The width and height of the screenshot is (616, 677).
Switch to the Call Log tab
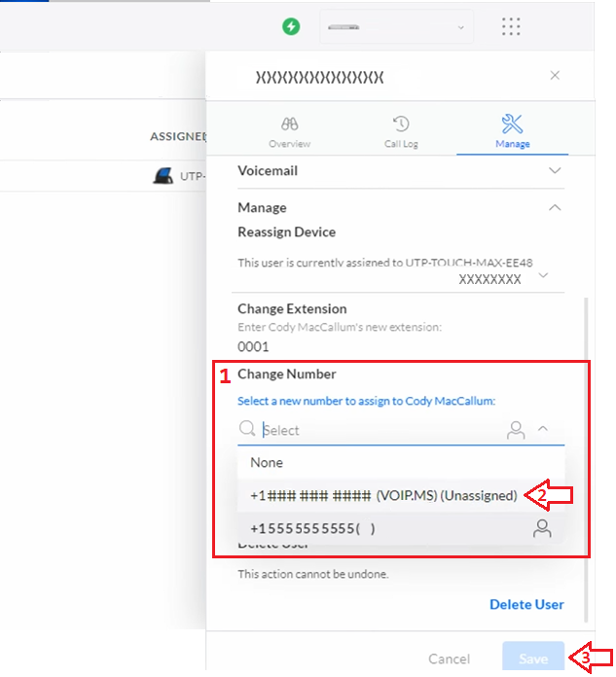(401, 131)
